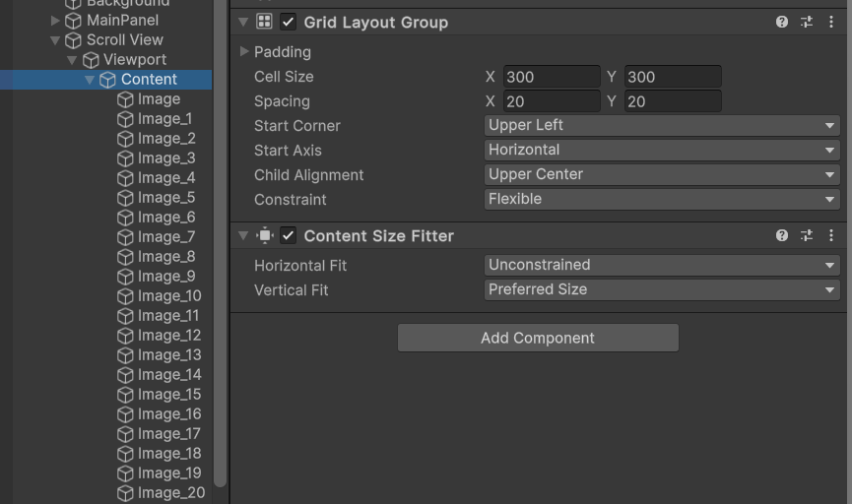Open Grid Layout Group three-dot options menu
This screenshot has height=504, width=852.
tap(830, 22)
